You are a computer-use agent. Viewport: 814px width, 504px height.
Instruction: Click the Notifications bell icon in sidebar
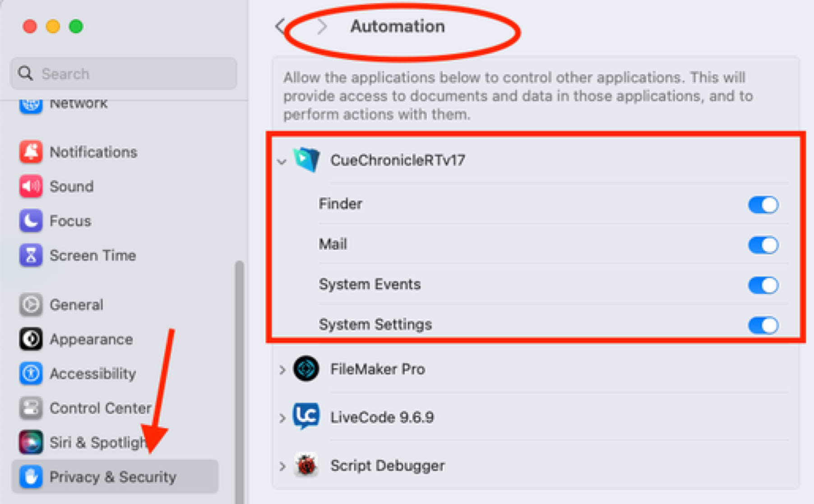click(x=31, y=152)
